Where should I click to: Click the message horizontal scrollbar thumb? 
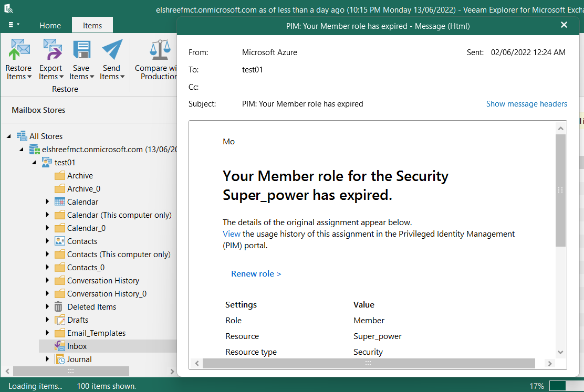(x=369, y=363)
